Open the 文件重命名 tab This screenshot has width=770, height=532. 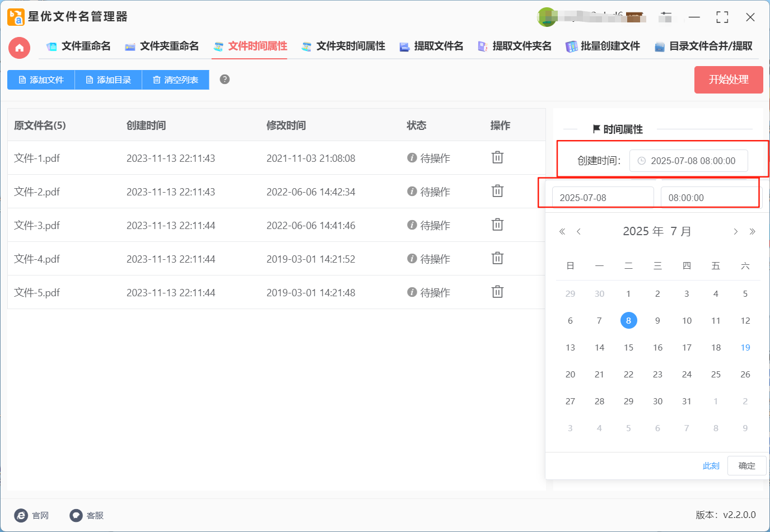pos(78,46)
